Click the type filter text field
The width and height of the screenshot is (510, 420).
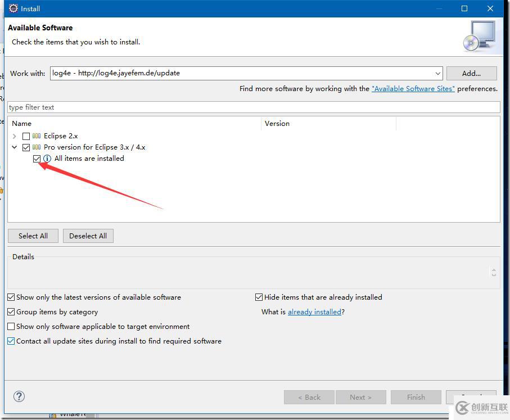click(x=254, y=107)
